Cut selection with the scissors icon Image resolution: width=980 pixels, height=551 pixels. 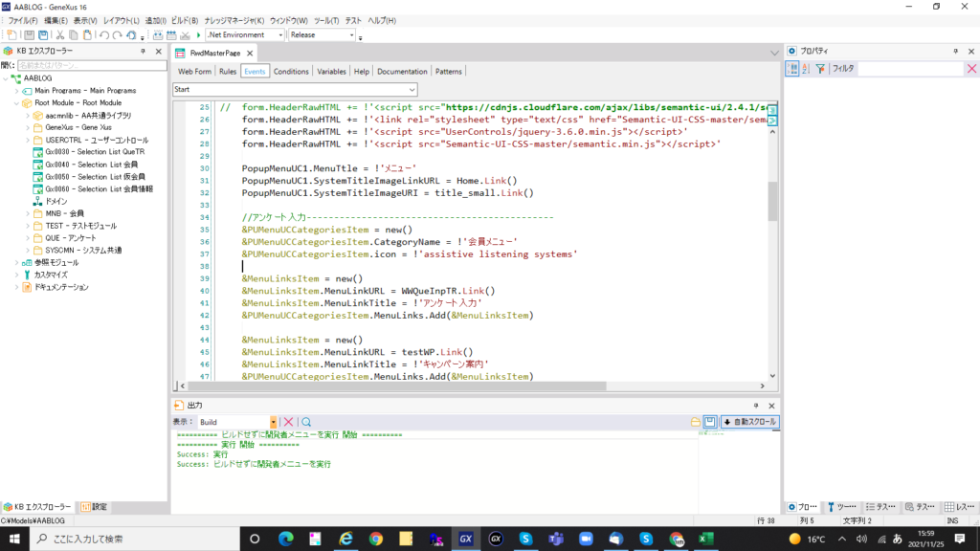[x=60, y=35]
